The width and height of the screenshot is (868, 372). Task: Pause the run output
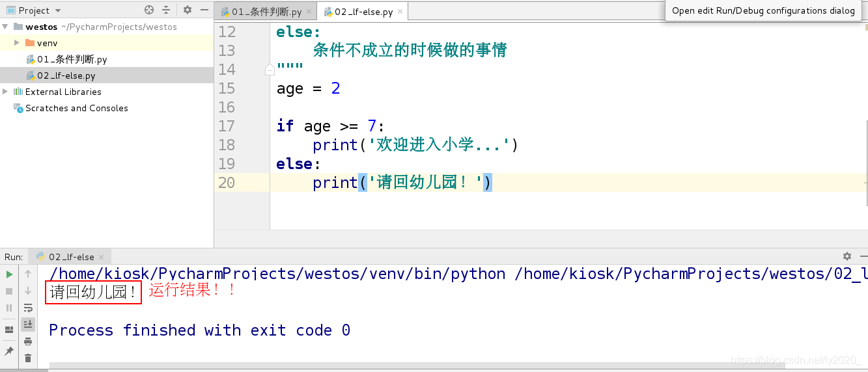pos(9,308)
